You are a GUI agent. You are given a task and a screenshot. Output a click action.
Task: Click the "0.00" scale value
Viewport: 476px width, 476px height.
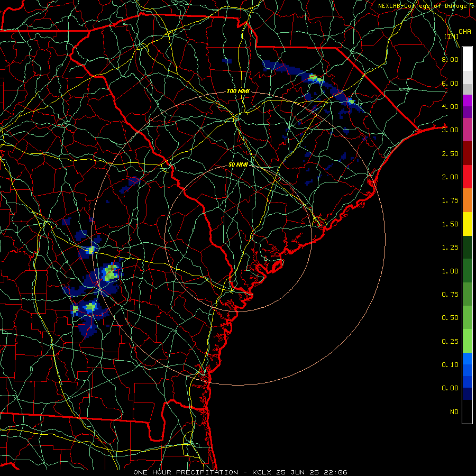point(450,388)
